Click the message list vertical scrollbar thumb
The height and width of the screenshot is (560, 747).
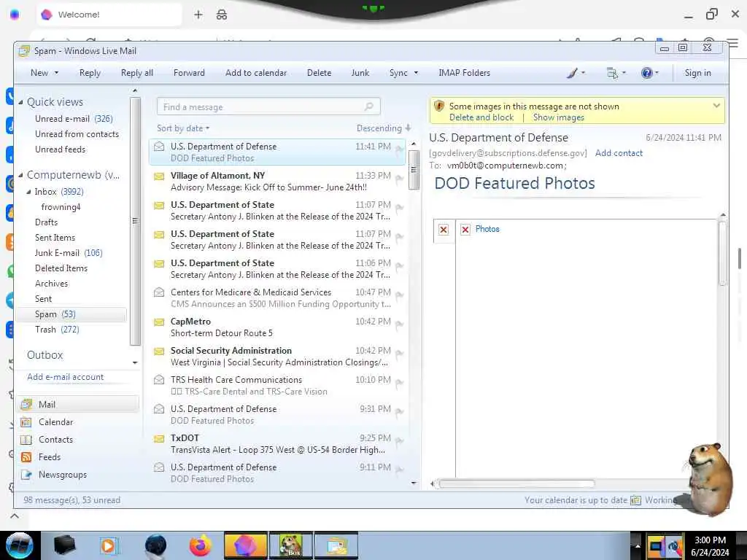(x=414, y=169)
